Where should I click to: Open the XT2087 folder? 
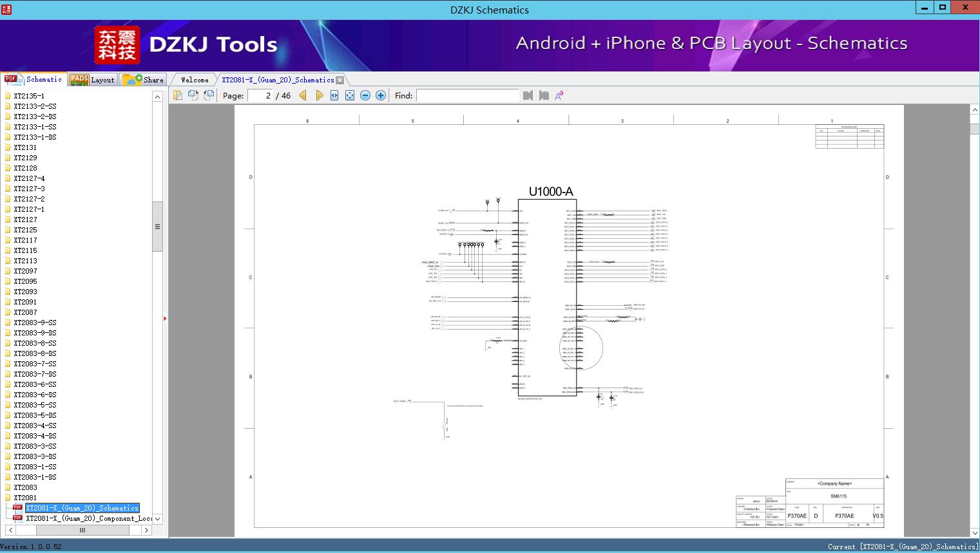pyautogui.click(x=25, y=312)
